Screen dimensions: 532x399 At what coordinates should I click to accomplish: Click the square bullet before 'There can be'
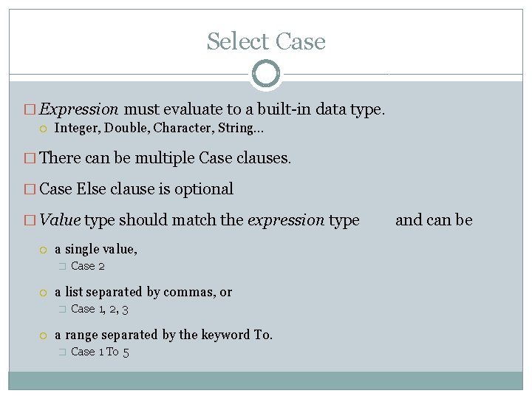tap(29, 158)
